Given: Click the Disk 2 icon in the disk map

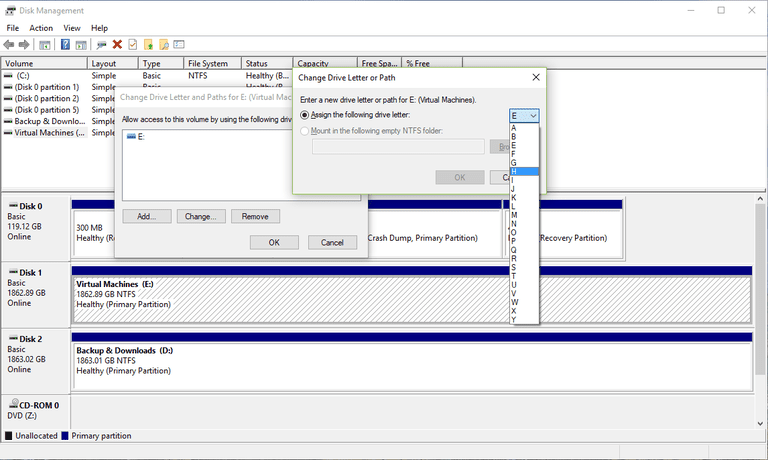Looking at the screenshot, I should pos(13,339).
